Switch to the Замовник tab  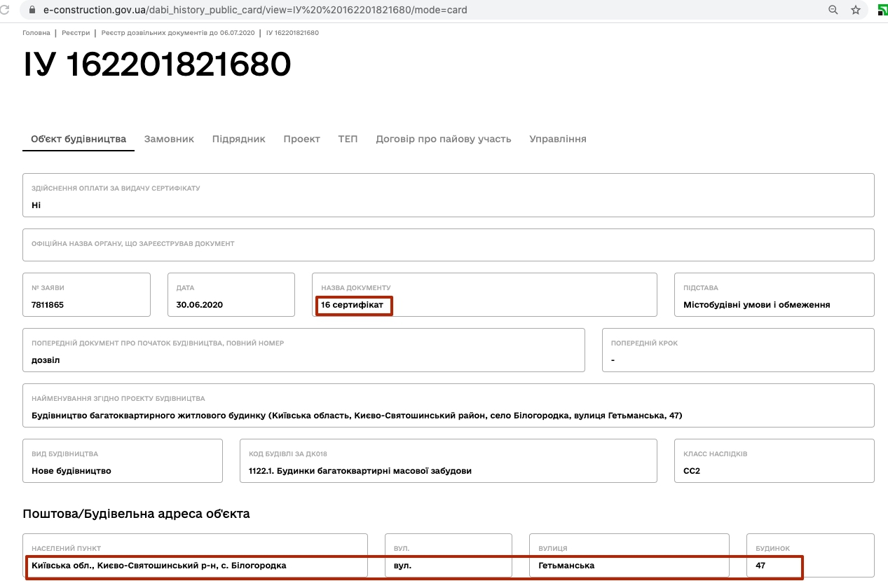tap(169, 139)
